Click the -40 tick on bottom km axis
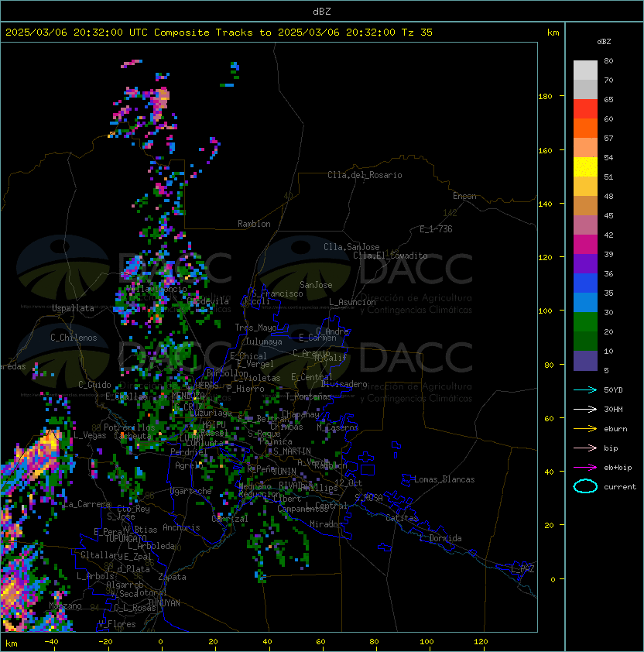The image size is (644, 652). (51, 642)
